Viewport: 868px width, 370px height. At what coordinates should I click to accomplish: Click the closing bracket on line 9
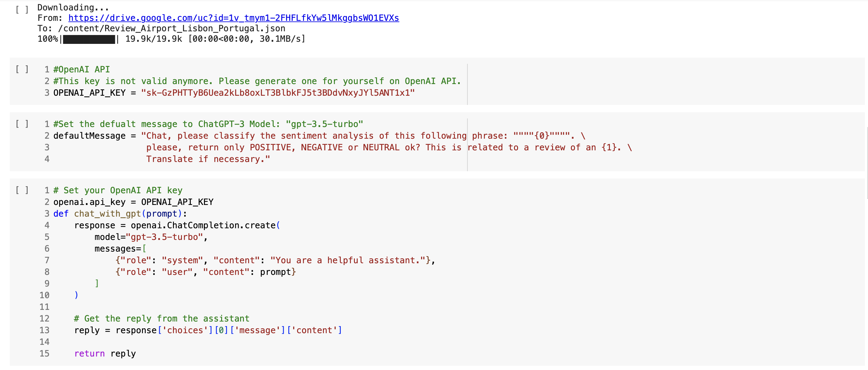coord(97,284)
